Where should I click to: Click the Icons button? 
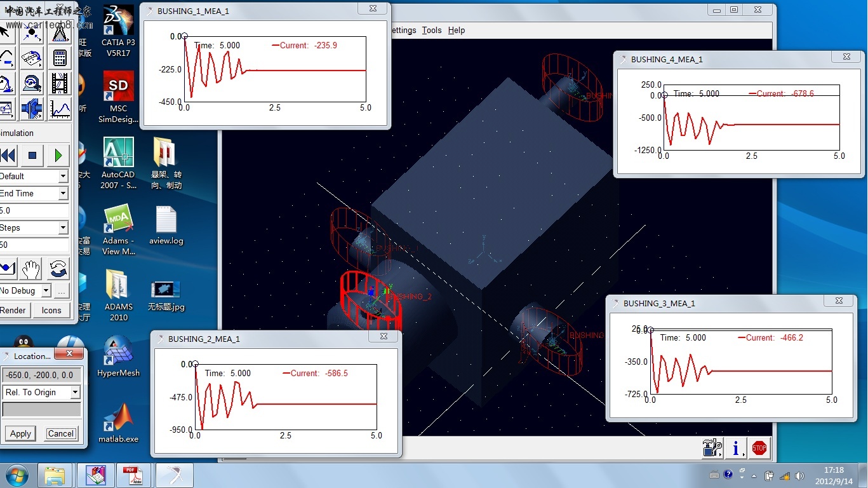point(51,310)
